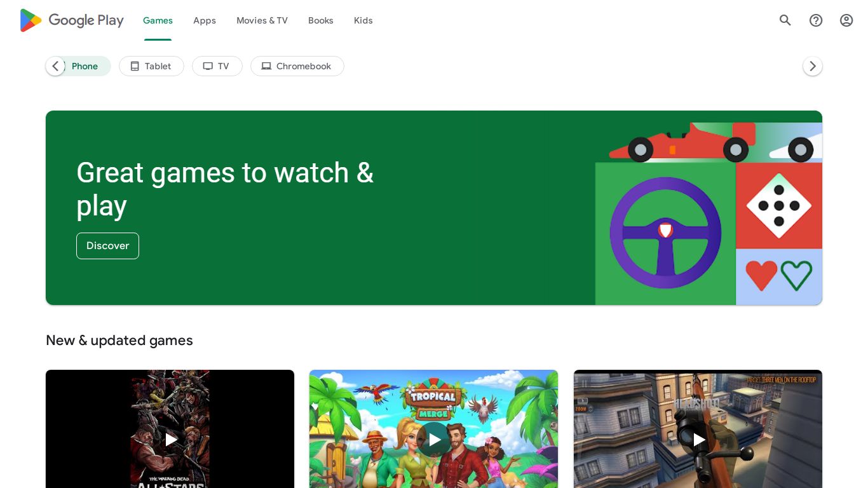Click the Discover button
Viewport: 868px width, 488px height.
pos(107,246)
